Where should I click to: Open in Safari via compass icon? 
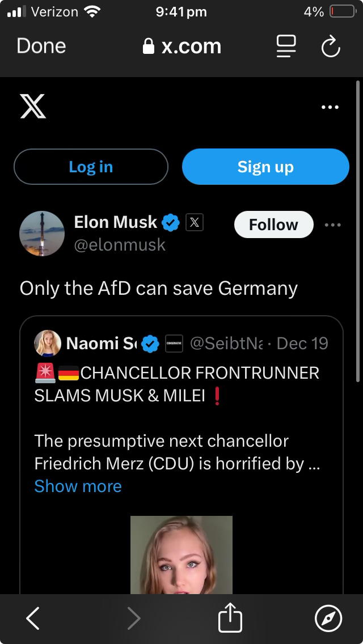coord(328,618)
